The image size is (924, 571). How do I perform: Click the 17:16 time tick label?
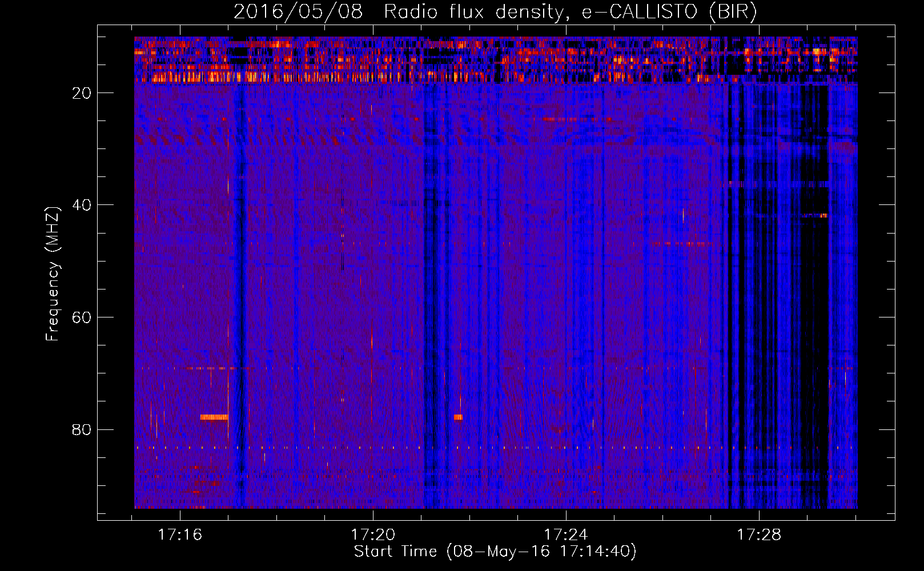(180, 534)
